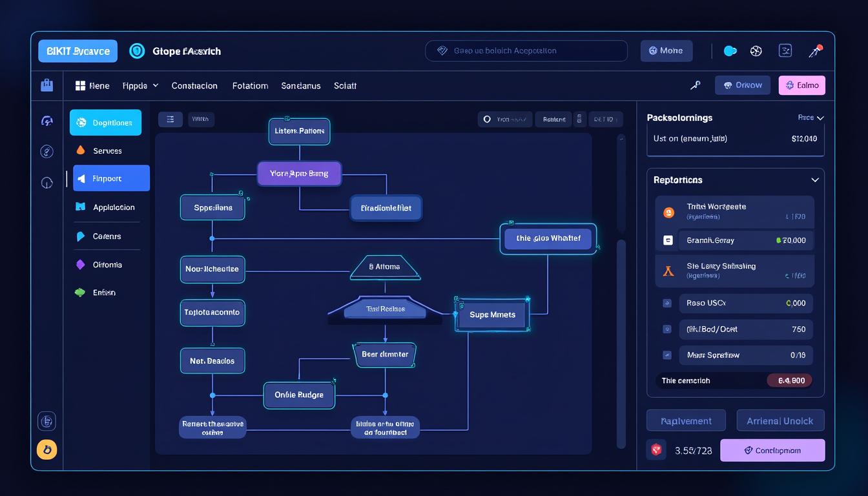Open the Fotatiom menu
This screenshot has height=496, width=868.
pos(250,85)
